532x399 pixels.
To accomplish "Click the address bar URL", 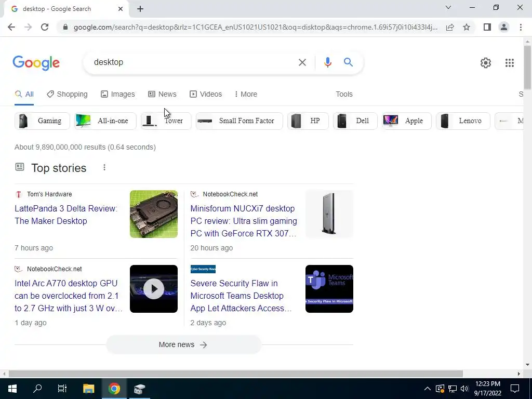I will (x=255, y=27).
